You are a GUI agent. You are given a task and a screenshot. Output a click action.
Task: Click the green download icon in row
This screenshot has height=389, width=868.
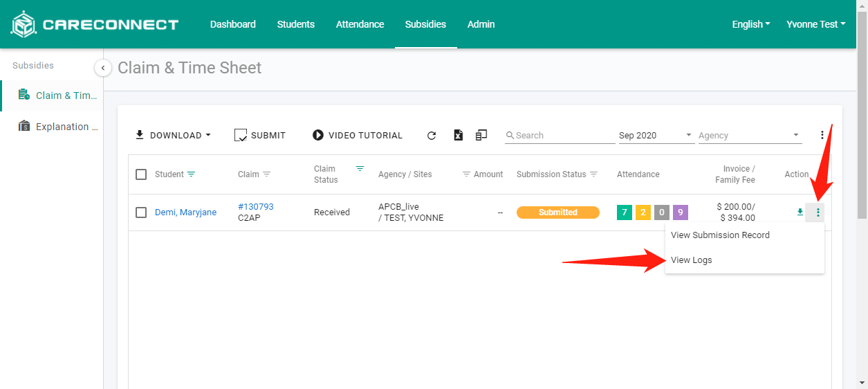[x=800, y=212]
